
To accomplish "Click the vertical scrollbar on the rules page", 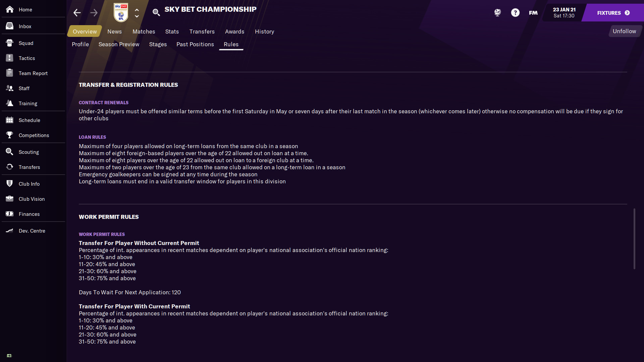I will point(634,239).
